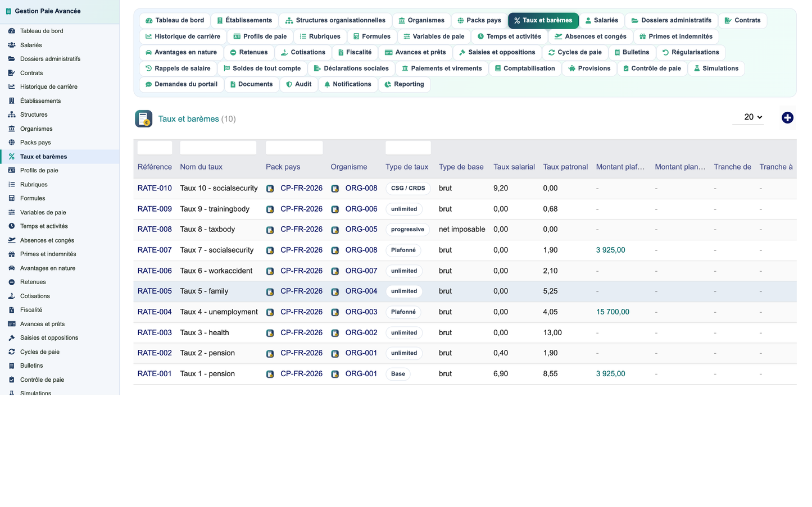Open the Déclarations sociales tab
Image resolution: width=812 pixels, height=507 pixels.
coord(351,68)
